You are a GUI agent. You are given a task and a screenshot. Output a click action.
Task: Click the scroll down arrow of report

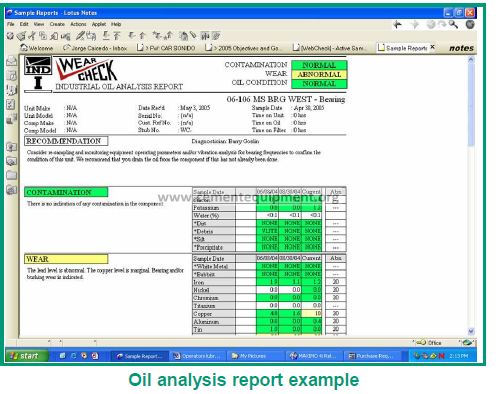(x=471, y=331)
